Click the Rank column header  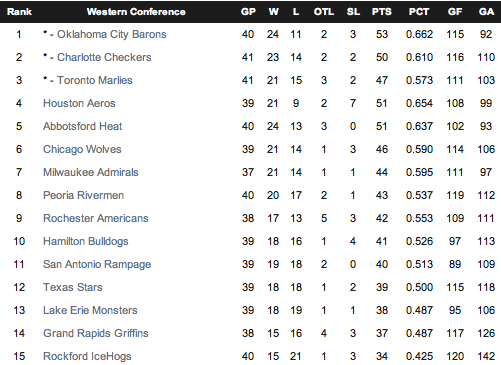tap(19, 12)
